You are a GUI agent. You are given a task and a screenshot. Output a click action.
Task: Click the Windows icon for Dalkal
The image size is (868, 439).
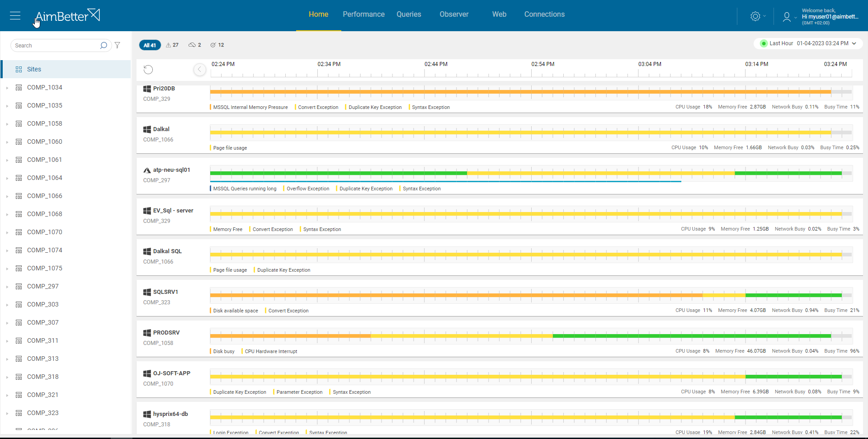pyautogui.click(x=147, y=129)
